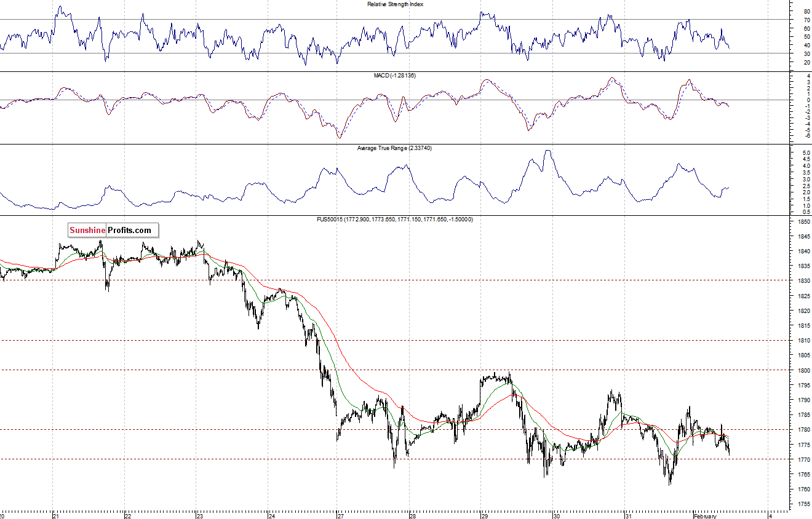Click the 60 label on RSI axis

(806, 28)
